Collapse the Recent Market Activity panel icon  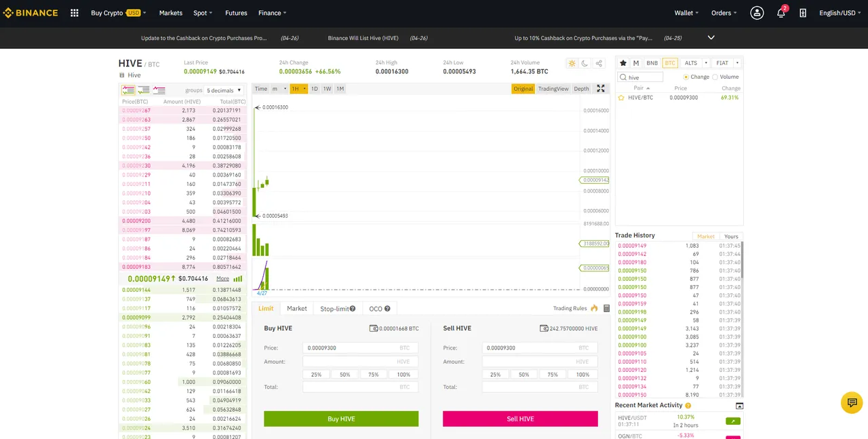pyautogui.click(x=739, y=406)
